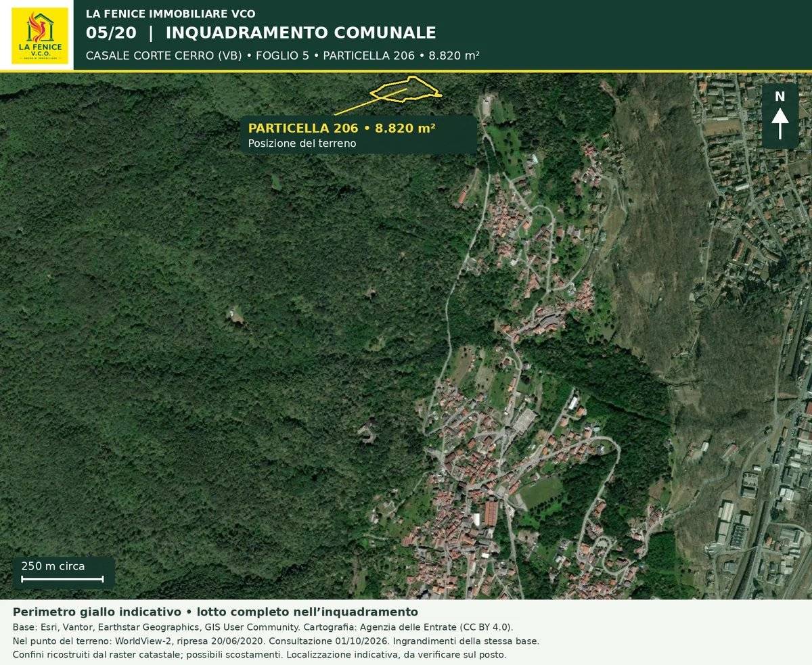Click the 'INQUADRAMENTO COMUNALE' heading
812x665 pixels.
300,32
